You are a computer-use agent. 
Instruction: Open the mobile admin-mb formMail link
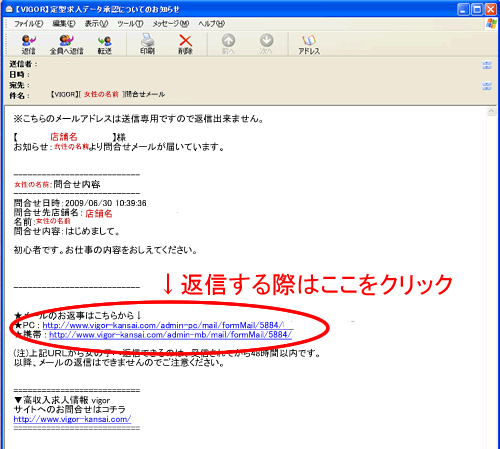tap(171, 334)
